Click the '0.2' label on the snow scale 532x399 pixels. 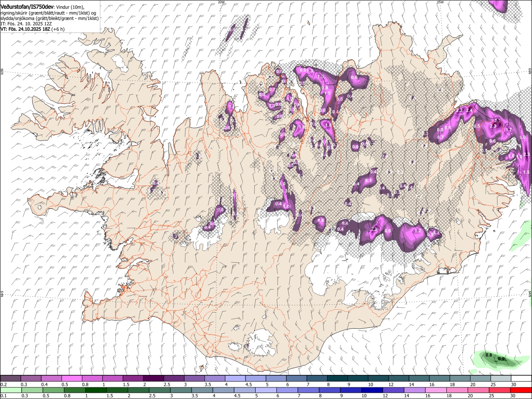coord(3,384)
